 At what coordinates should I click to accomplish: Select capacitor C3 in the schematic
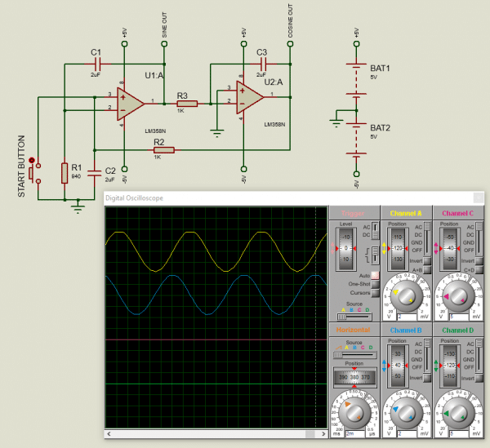(x=264, y=64)
